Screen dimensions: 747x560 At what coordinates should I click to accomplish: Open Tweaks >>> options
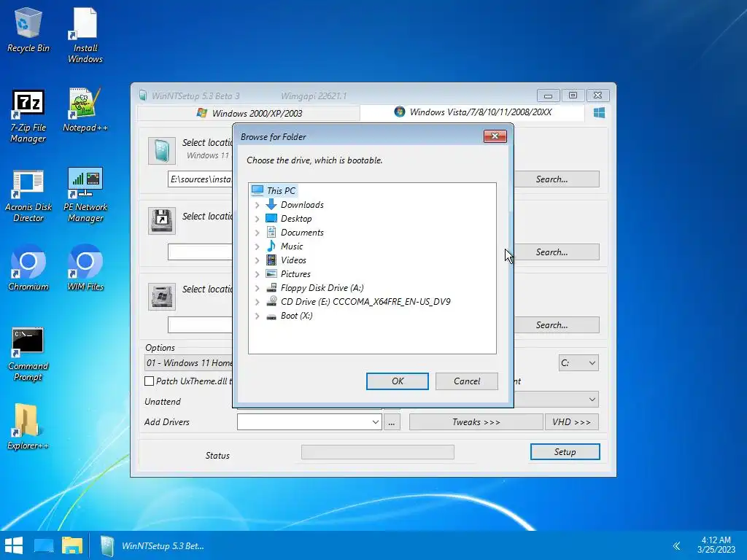476,422
